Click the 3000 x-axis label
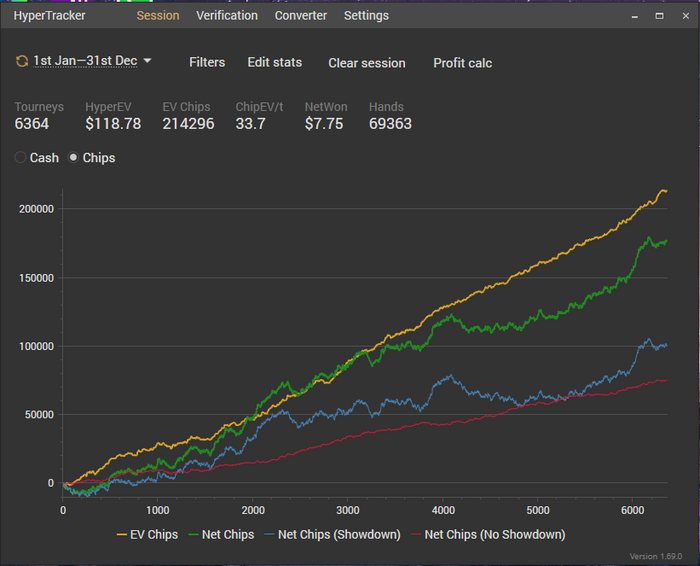The width and height of the screenshot is (700, 566). 348,510
